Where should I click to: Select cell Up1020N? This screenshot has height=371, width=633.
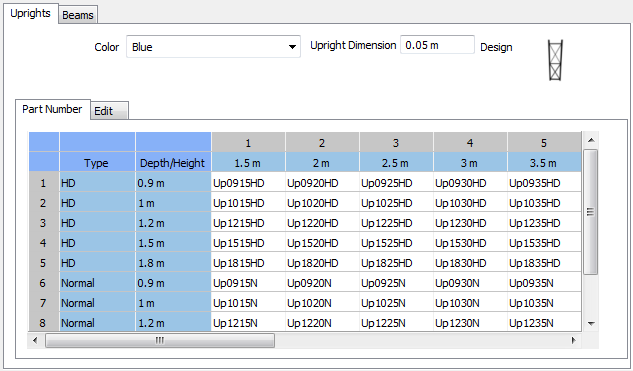point(322,302)
